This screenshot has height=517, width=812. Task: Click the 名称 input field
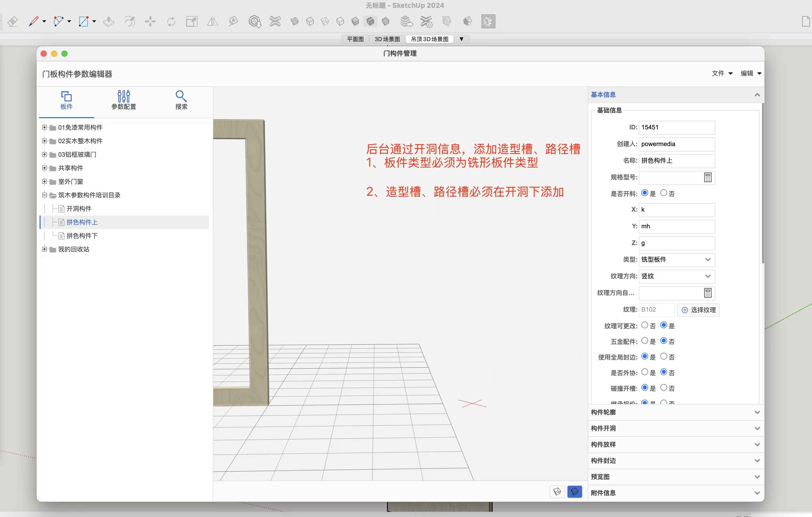coord(676,161)
